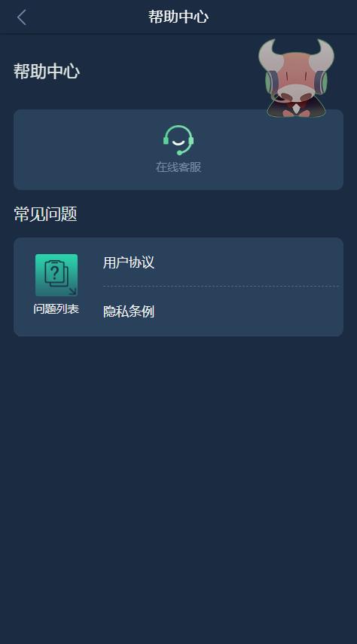Viewport: 357px width, 644px height.
Task: Tap the bull mascot wearing headphones
Action: (x=296, y=78)
